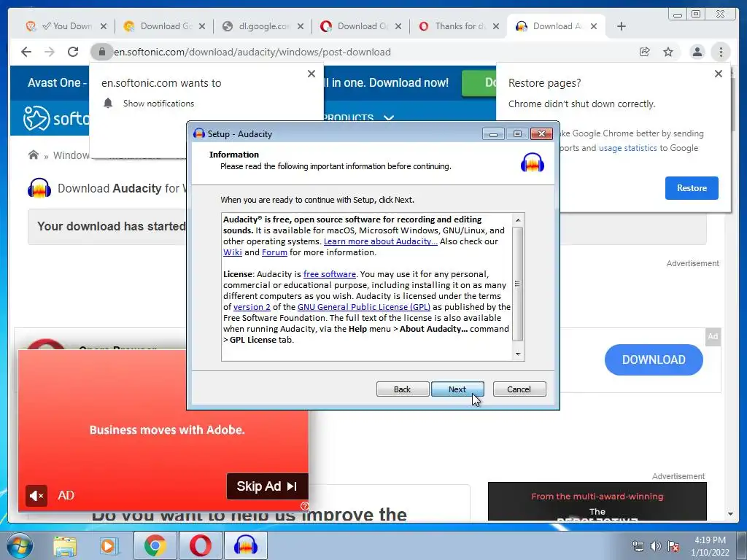
Task: Open the GNU General Public License (GPL) link
Action: (x=363, y=307)
